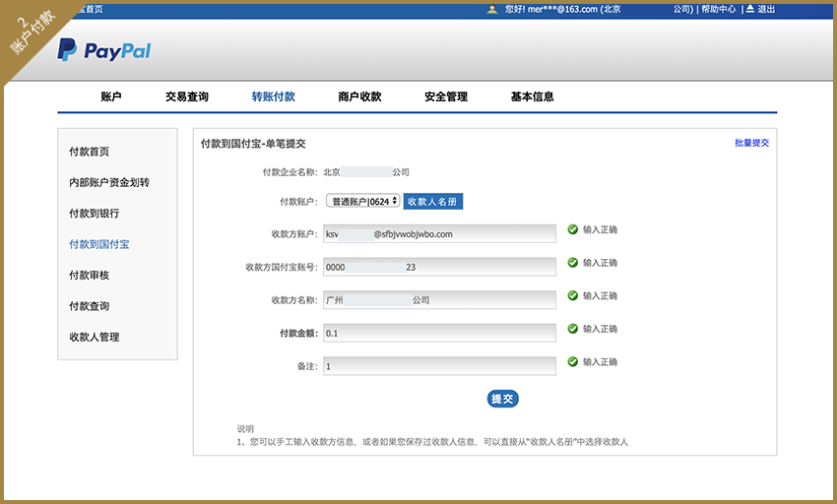Click green check icon beside 收款方账户 field
Image resolution: width=837 pixels, height=504 pixels.
click(573, 229)
